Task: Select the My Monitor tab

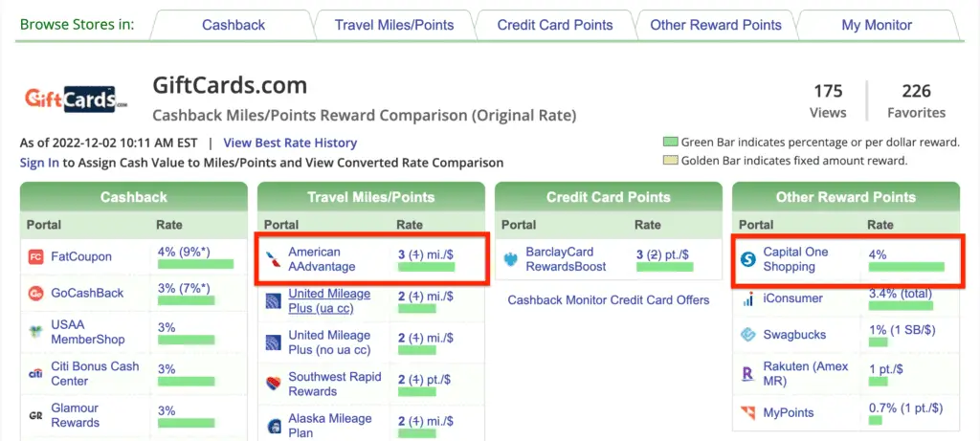Action: click(877, 26)
